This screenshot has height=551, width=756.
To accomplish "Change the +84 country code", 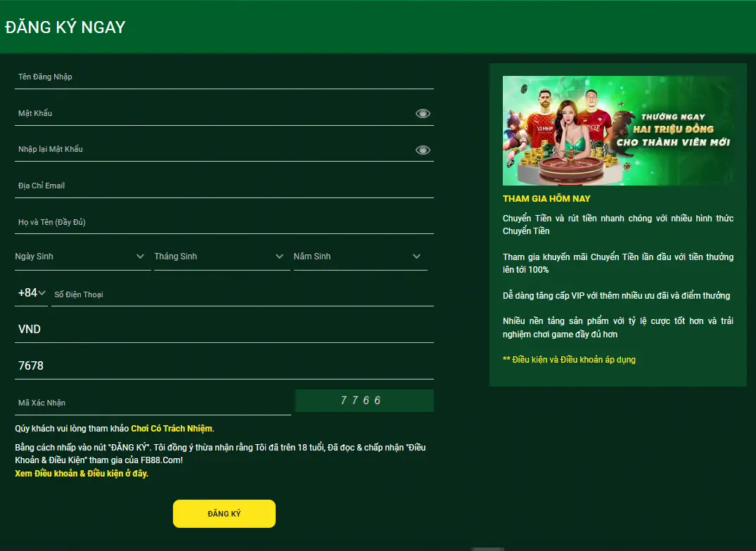I will (32, 293).
